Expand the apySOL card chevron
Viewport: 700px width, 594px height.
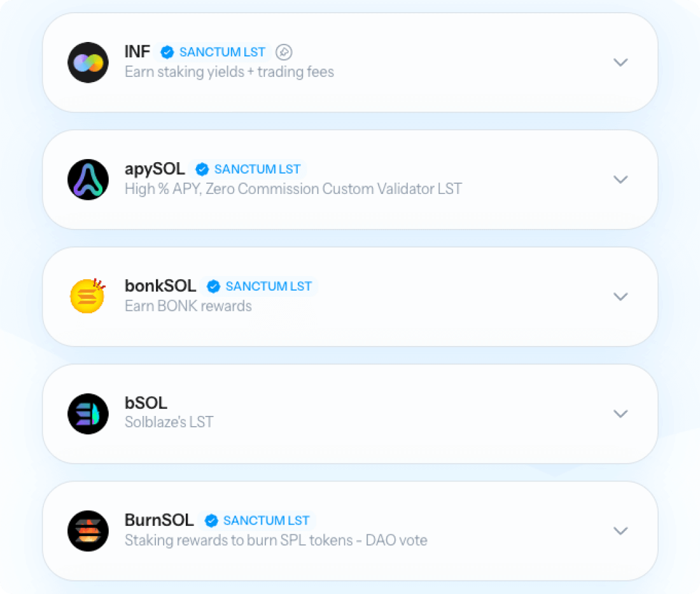620,179
